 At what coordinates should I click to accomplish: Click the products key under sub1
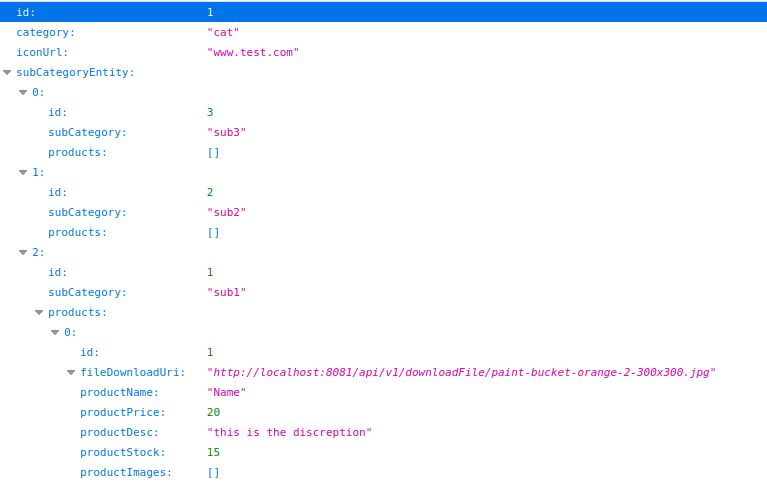[x=77, y=313]
